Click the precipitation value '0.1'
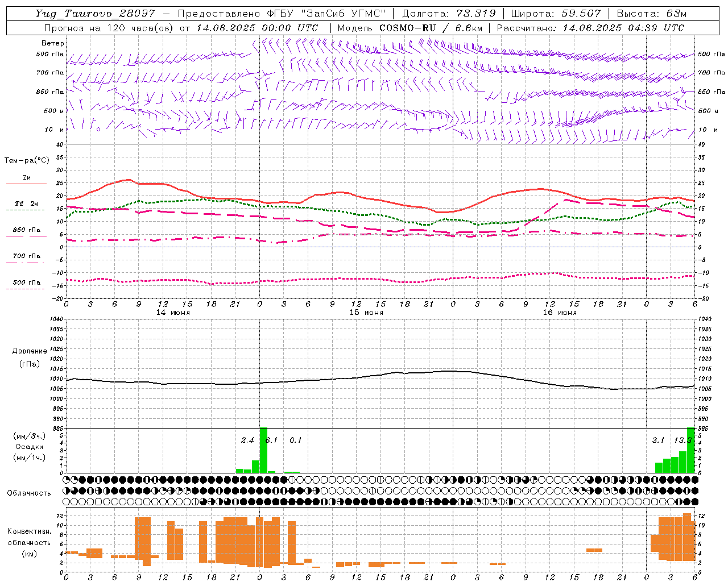 click(296, 440)
